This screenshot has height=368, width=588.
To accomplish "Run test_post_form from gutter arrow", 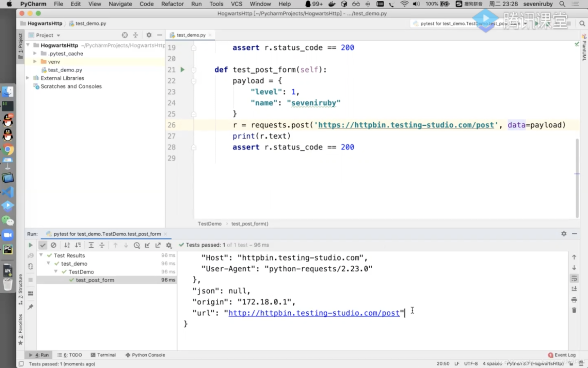I will tap(183, 70).
